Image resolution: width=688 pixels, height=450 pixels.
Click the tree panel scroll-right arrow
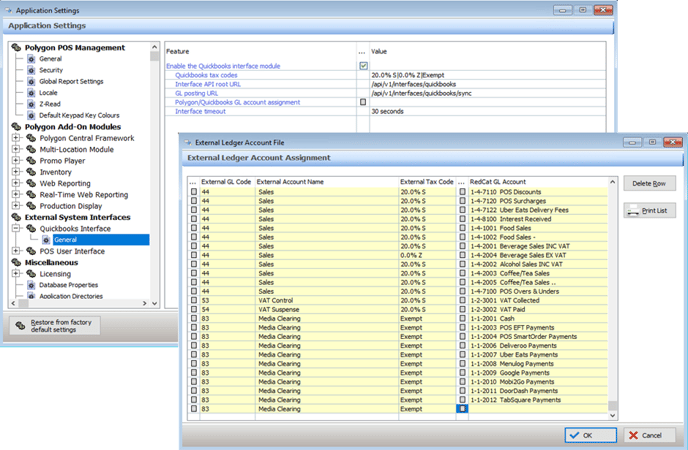[x=144, y=303]
